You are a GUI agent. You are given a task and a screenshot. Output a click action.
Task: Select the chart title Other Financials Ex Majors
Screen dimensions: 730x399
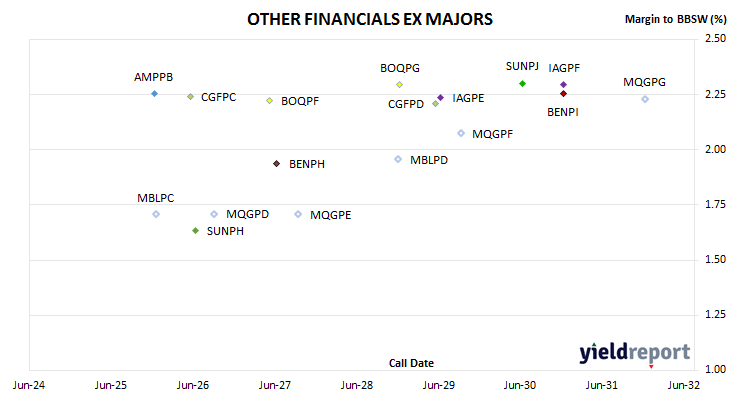(370, 19)
